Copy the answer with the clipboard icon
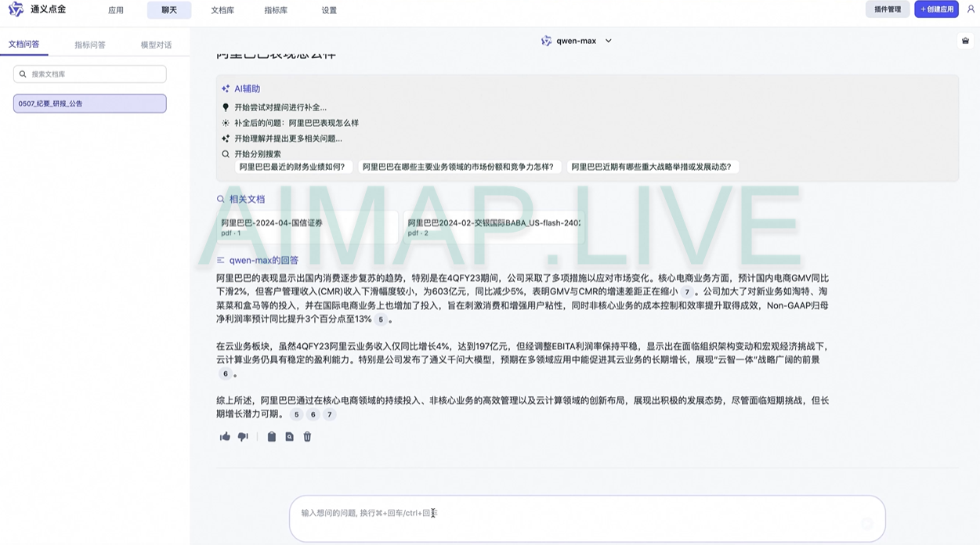980x545 pixels. click(x=271, y=437)
